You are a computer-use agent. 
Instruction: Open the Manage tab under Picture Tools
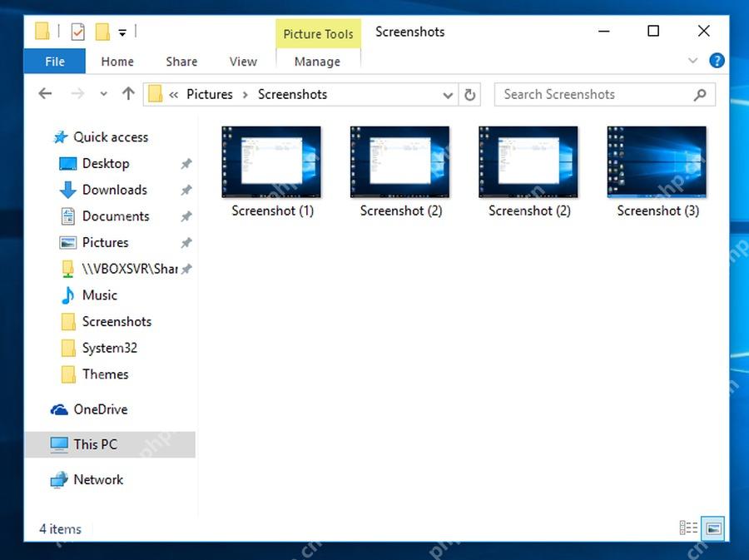(317, 62)
